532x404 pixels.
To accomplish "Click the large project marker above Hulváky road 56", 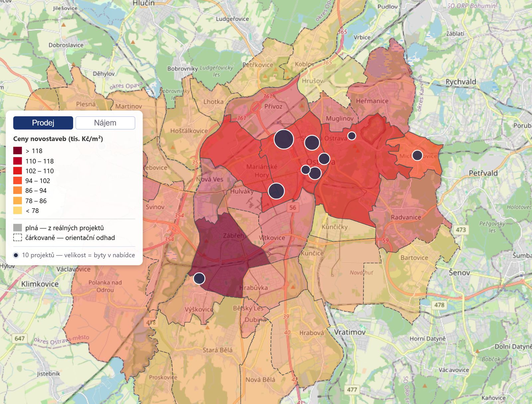I will click(276, 191).
